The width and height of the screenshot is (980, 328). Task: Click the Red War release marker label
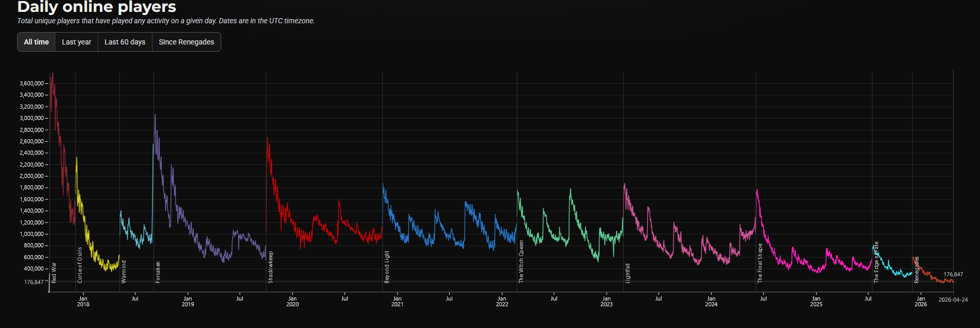click(x=54, y=273)
